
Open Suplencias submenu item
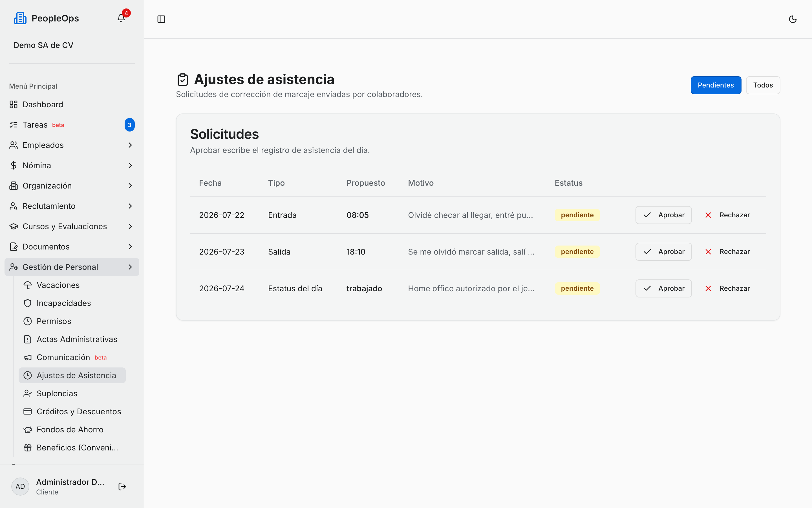point(72,393)
